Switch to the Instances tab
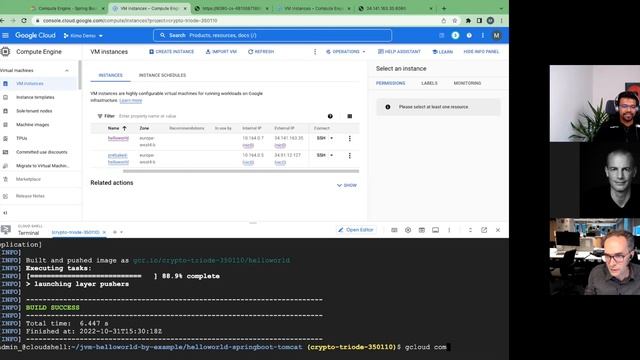 click(110, 75)
